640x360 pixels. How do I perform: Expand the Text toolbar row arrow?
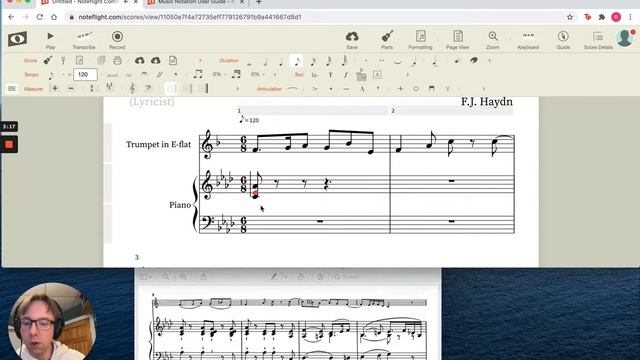407,75
